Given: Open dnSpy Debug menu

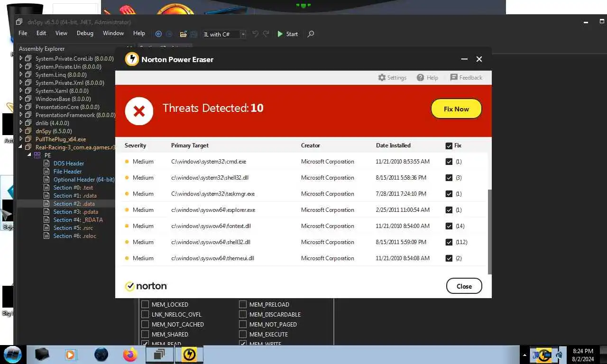Looking at the screenshot, I should pyautogui.click(x=85, y=33).
